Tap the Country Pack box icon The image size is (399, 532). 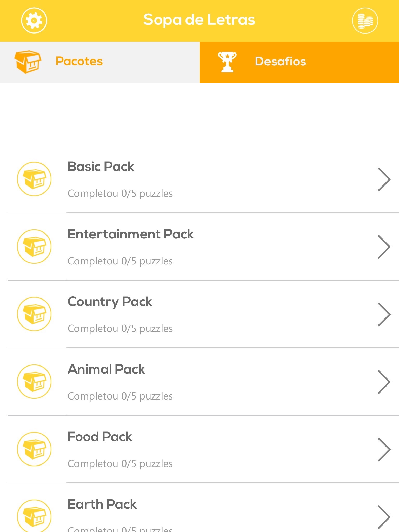tap(34, 314)
